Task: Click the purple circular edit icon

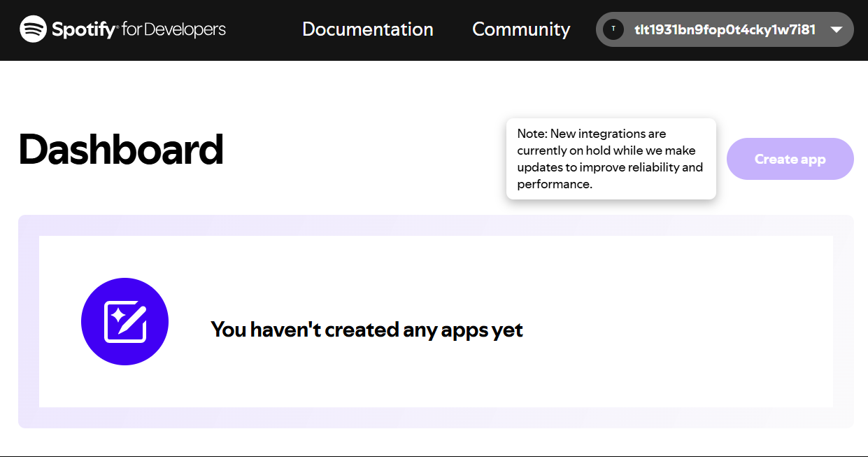Action: click(x=124, y=321)
